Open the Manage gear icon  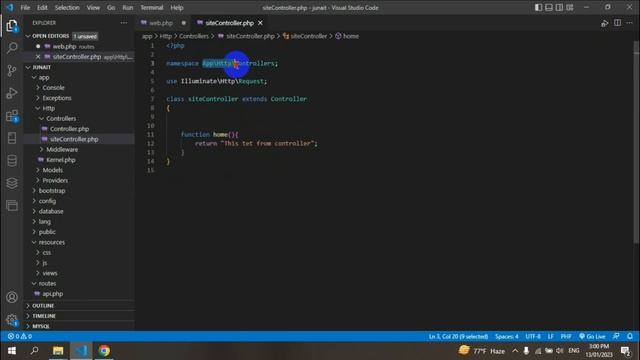(x=12, y=320)
